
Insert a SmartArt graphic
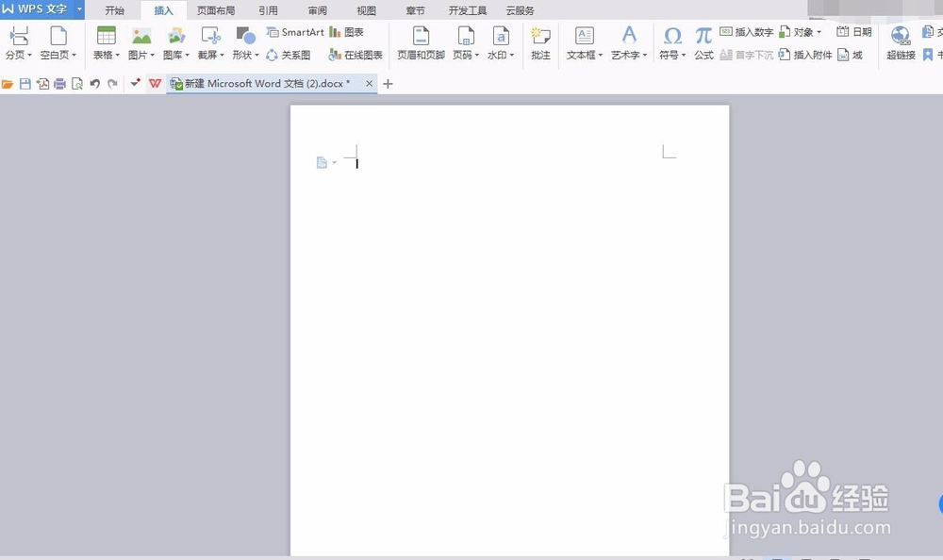(x=295, y=32)
